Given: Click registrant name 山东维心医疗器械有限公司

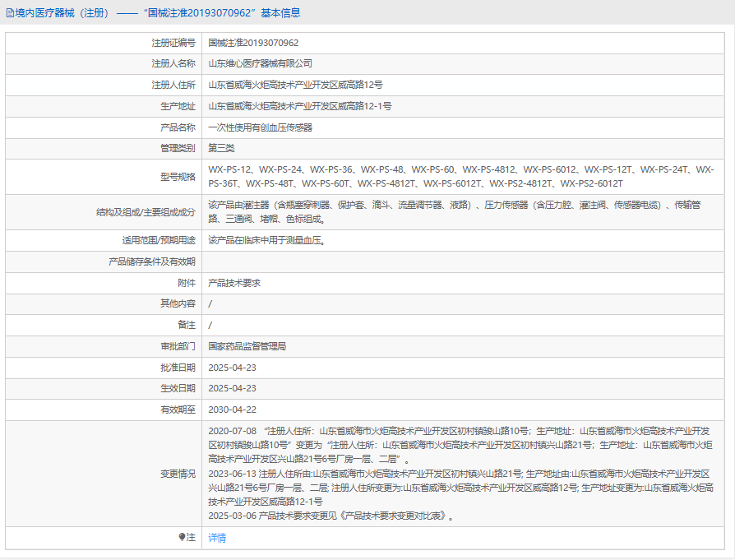Looking at the screenshot, I should (261, 63).
